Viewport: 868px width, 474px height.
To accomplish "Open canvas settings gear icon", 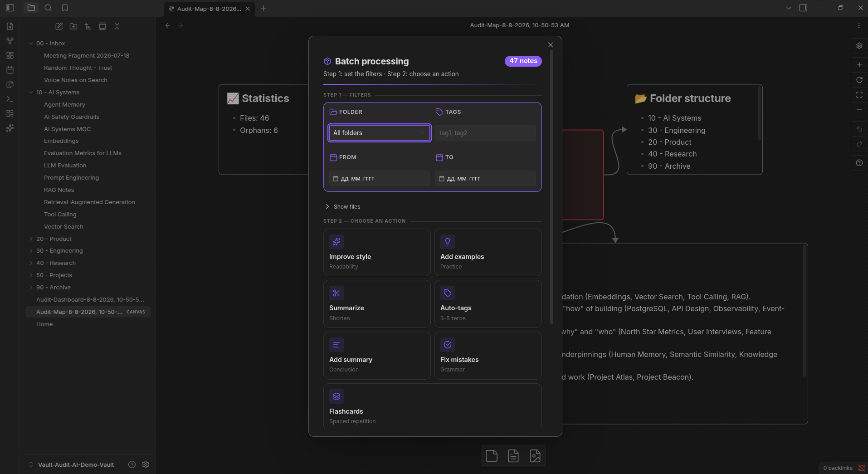I will coord(859,46).
